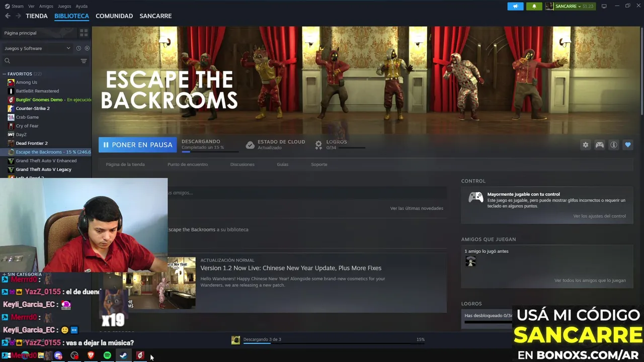Open the LOGROS achievements star icon
Viewport: 644px width, 362px height.
(x=318, y=145)
